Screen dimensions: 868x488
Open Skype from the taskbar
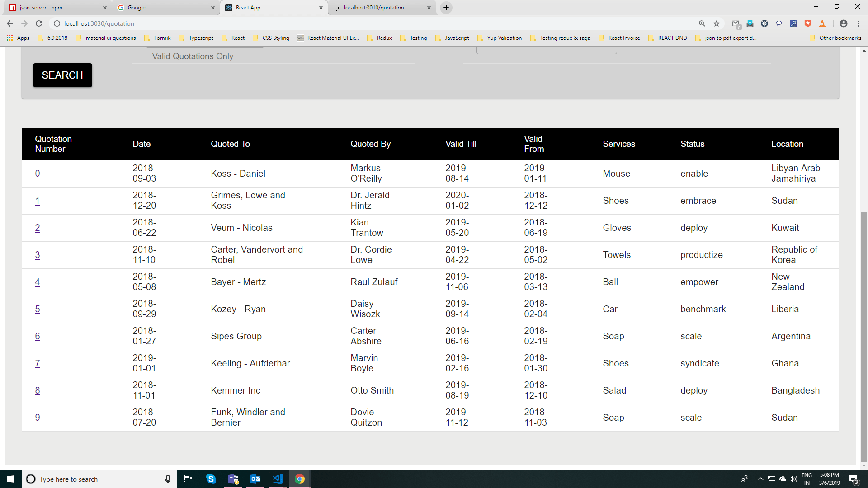pyautogui.click(x=211, y=479)
